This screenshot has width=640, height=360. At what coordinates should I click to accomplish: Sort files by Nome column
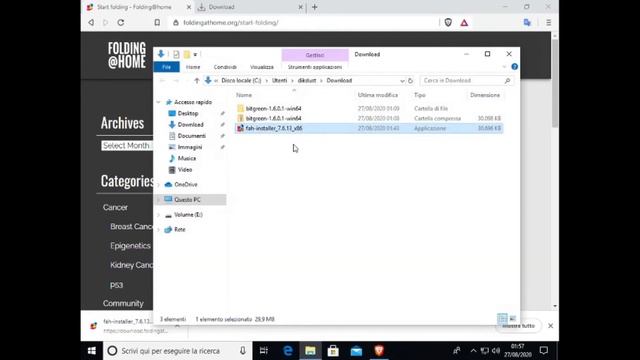pyautogui.click(x=244, y=95)
